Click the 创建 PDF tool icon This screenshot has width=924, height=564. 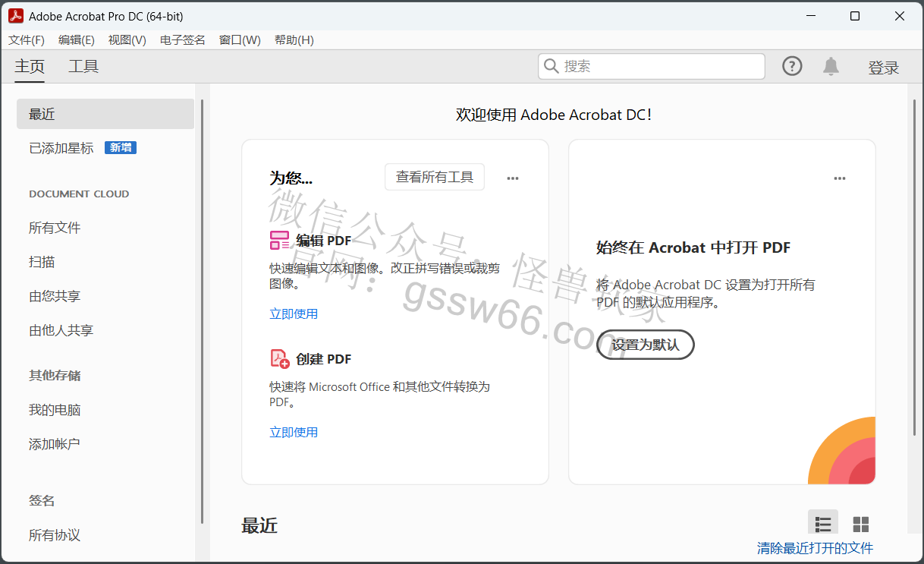(280, 359)
